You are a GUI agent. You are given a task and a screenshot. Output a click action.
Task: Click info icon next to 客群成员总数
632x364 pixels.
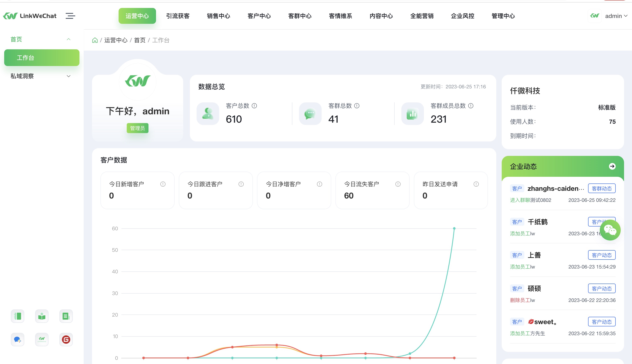tap(471, 106)
